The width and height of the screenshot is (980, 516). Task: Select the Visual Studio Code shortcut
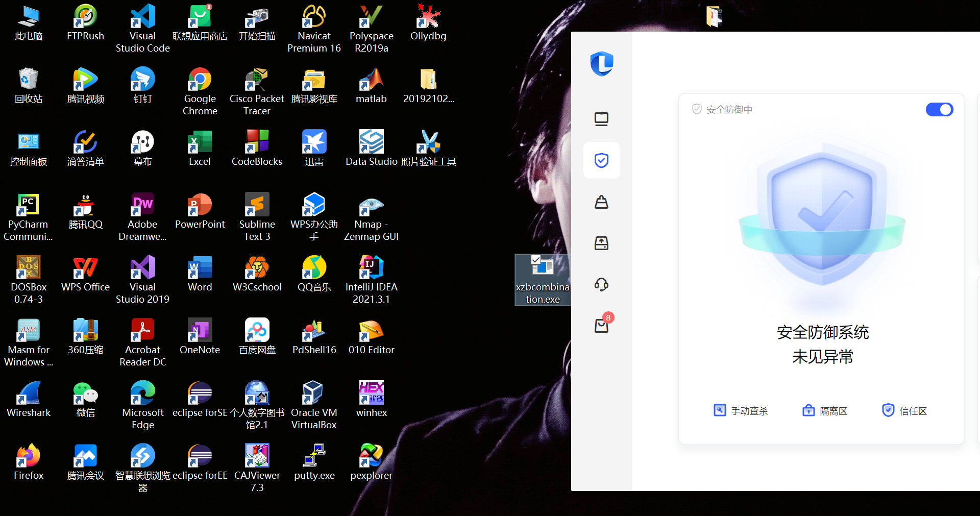coord(142,29)
